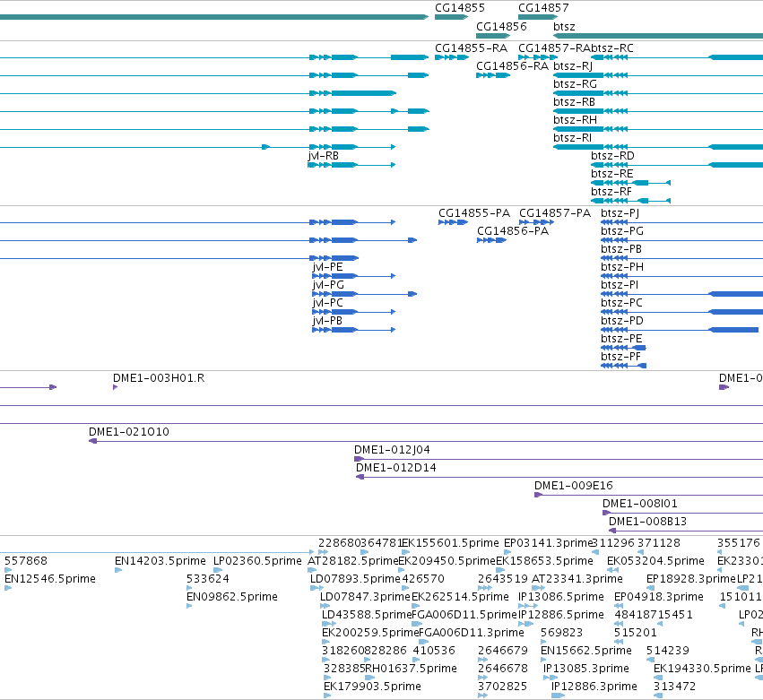Screen dimensions: 763x700
Task: Click protein label CG14855-PA
Action: coord(474,213)
